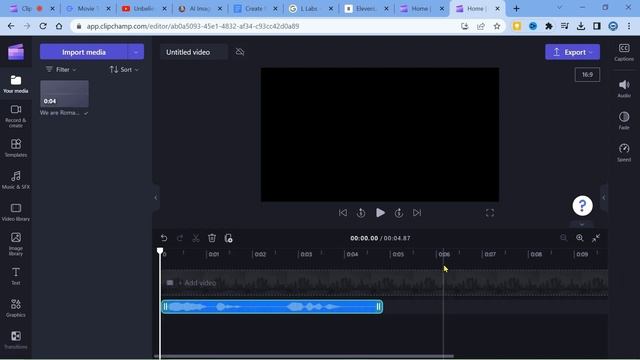Image resolution: width=640 pixels, height=360 pixels.
Task: Select the blue audio clip on timeline
Action: pyautogui.click(x=272, y=307)
